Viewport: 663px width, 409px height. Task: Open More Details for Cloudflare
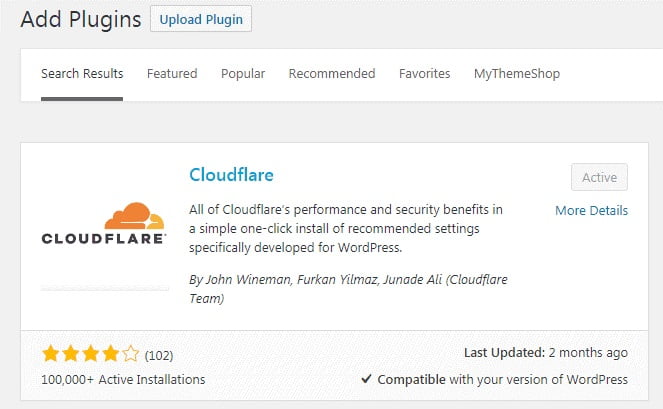(592, 210)
